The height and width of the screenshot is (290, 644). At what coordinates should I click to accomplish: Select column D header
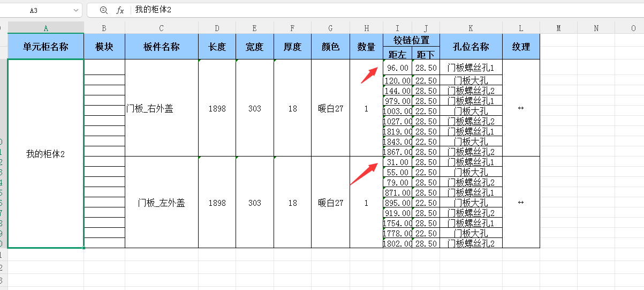click(x=217, y=28)
